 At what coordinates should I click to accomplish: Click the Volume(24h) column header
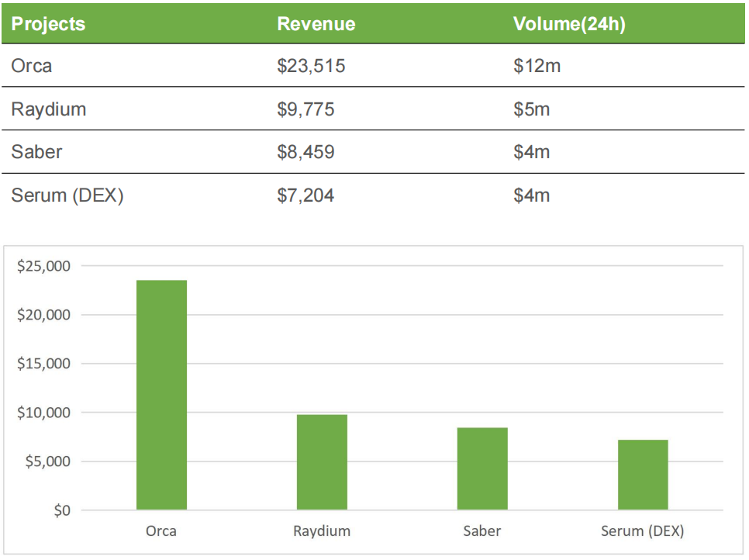pos(569,24)
